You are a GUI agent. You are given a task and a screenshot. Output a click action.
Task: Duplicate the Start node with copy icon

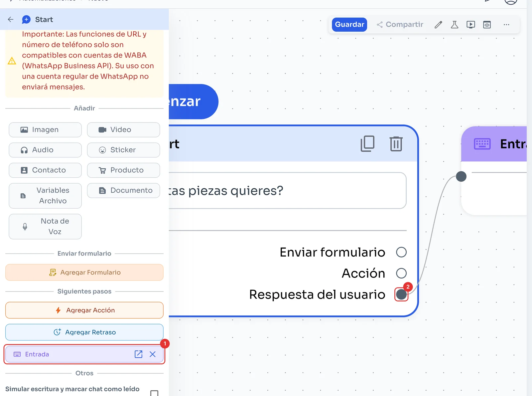pyautogui.click(x=367, y=144)
